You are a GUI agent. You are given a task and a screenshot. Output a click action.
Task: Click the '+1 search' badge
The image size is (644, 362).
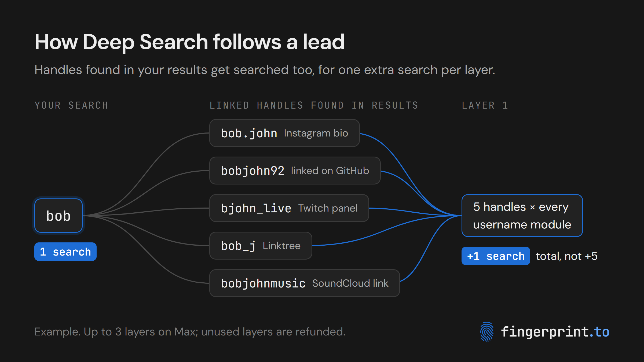(x=496, y=256)
